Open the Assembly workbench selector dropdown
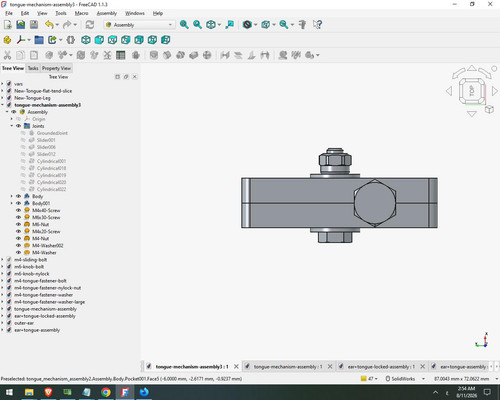The image size is (500, 400). [140, 25]
